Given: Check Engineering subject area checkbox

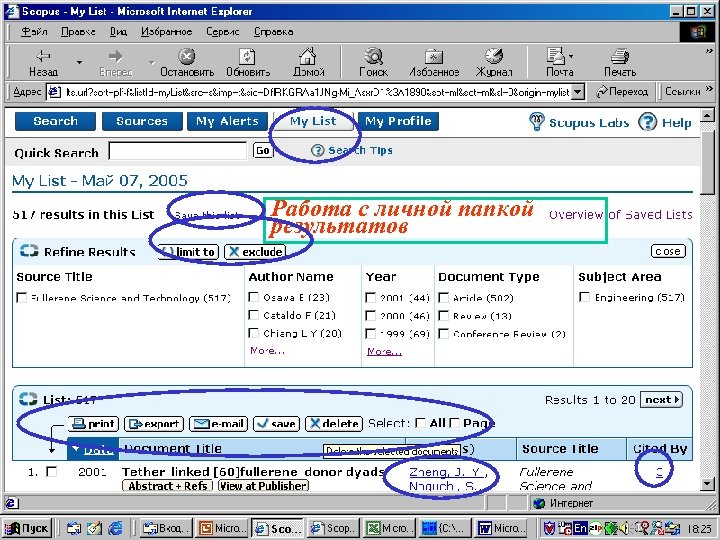Looking at the screenshot, I should point(584,297).
